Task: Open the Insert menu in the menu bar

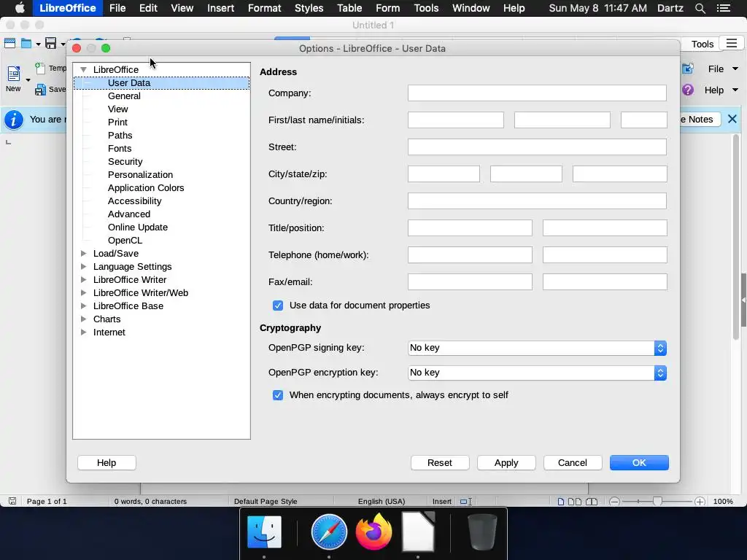Action: coord(220,8)
